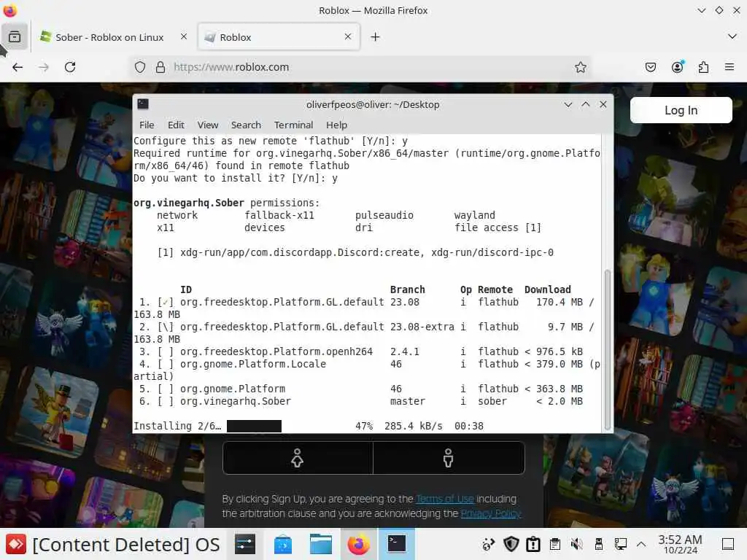Open the OS start menu button
This screenshot has height=560, width=747.
[x=113, y=544]
